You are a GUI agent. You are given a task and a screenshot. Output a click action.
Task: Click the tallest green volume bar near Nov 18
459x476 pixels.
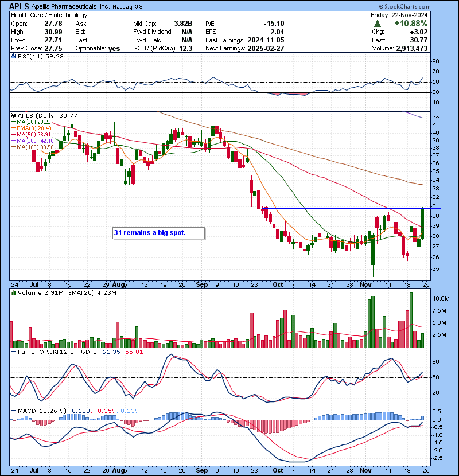tap(411, 320)
